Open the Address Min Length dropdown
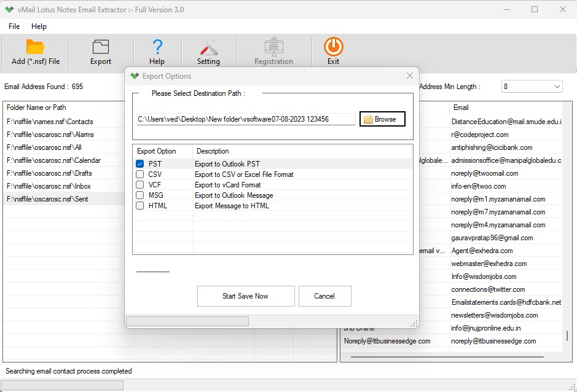Screen dimensions: 577x392 coord(532,87)
